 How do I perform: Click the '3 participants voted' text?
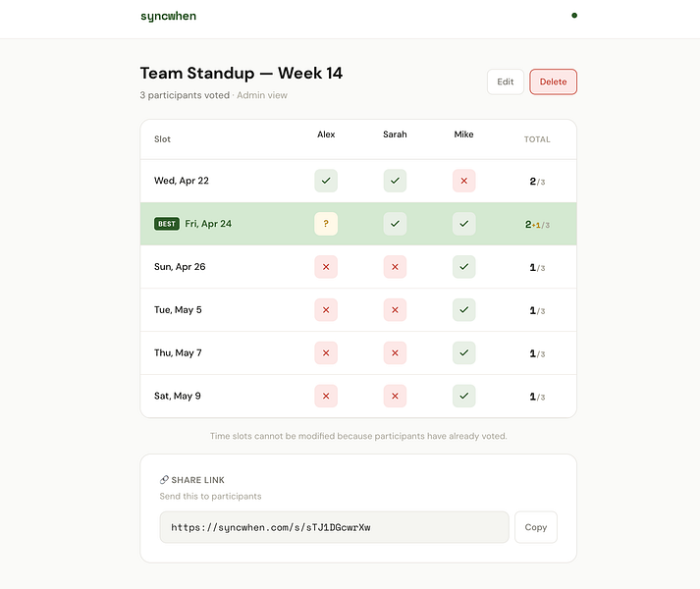coord(185,95)
